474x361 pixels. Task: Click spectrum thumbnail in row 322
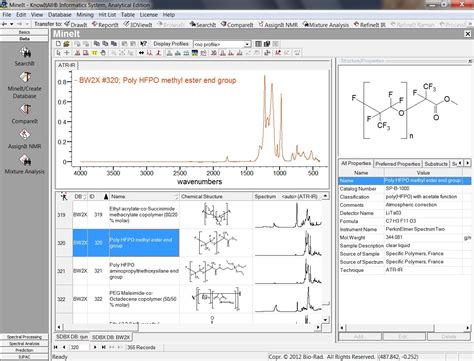(x=288, y=299)
